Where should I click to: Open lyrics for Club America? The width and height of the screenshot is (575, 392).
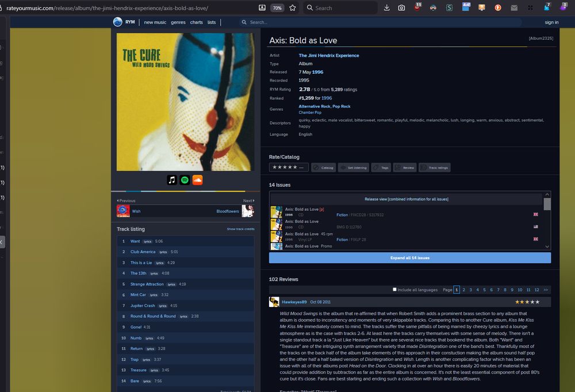click(x=163, y=252)
